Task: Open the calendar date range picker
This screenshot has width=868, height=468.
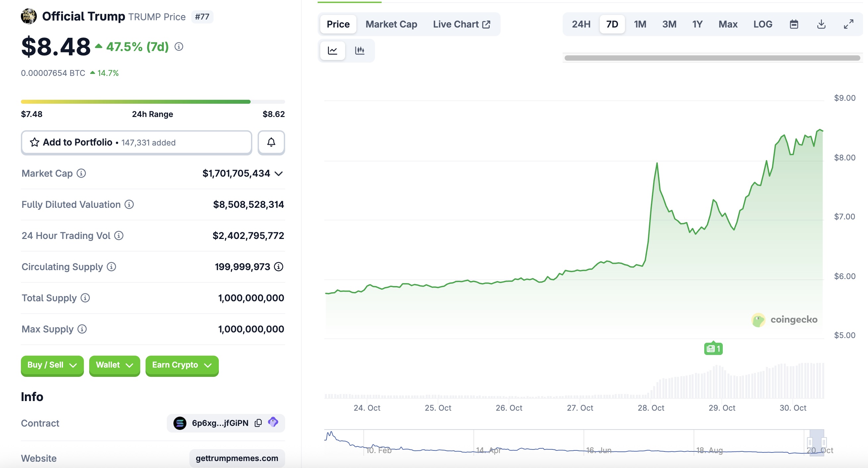Action: tap(794, 24)
